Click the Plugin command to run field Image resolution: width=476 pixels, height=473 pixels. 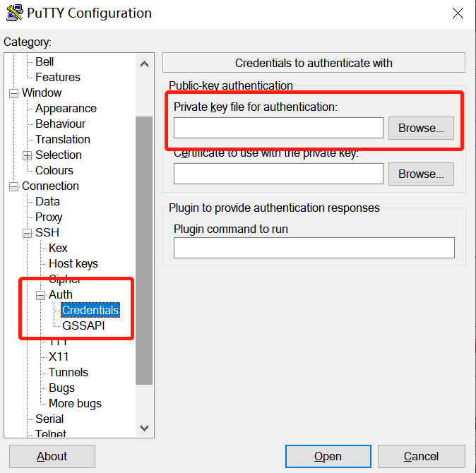[314, 248]
